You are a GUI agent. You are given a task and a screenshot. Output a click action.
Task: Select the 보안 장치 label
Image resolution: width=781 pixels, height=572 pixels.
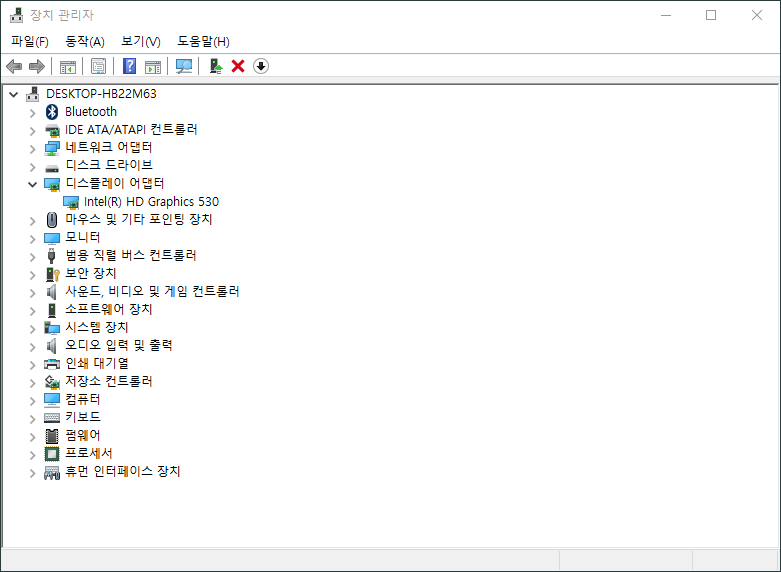91,274
